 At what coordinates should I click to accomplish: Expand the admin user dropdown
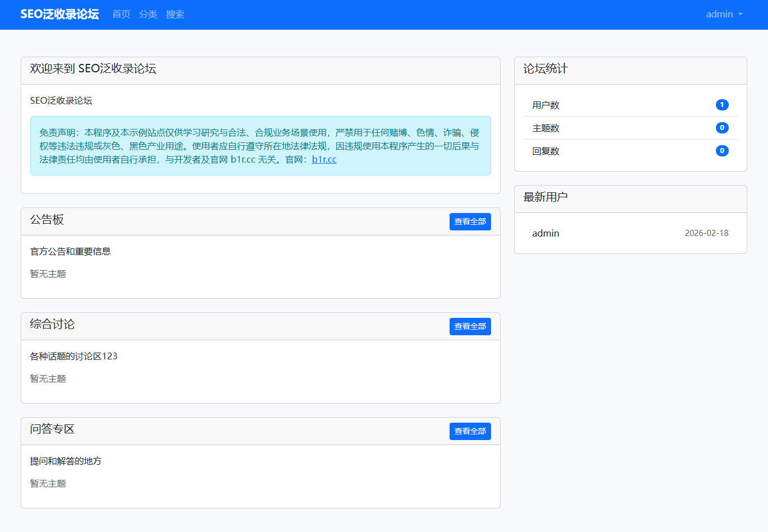point(724,14)
